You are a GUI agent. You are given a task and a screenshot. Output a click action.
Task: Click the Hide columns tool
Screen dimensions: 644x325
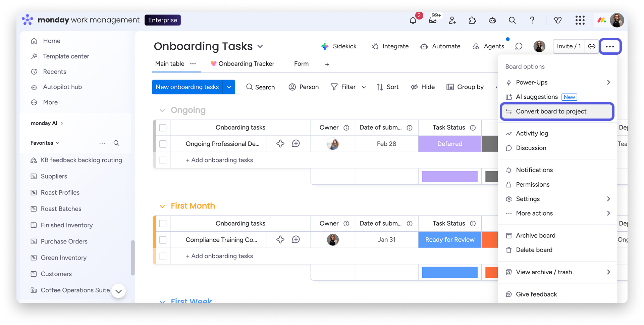point(423,87)
